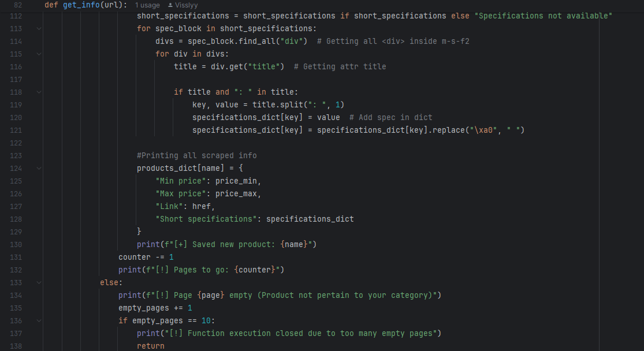Viewport: 644px width, 351px height.
Task: Click the return keyword on line 138
Action: pos(150,346)
